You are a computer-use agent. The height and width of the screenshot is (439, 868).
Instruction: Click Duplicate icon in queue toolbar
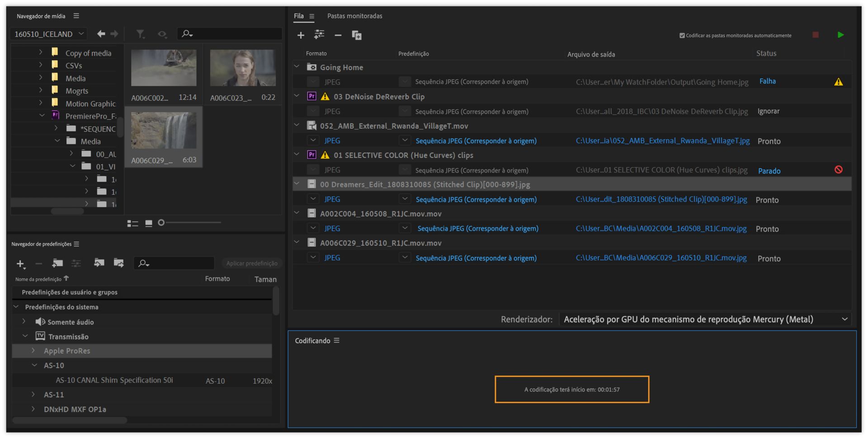coord(357,35)
